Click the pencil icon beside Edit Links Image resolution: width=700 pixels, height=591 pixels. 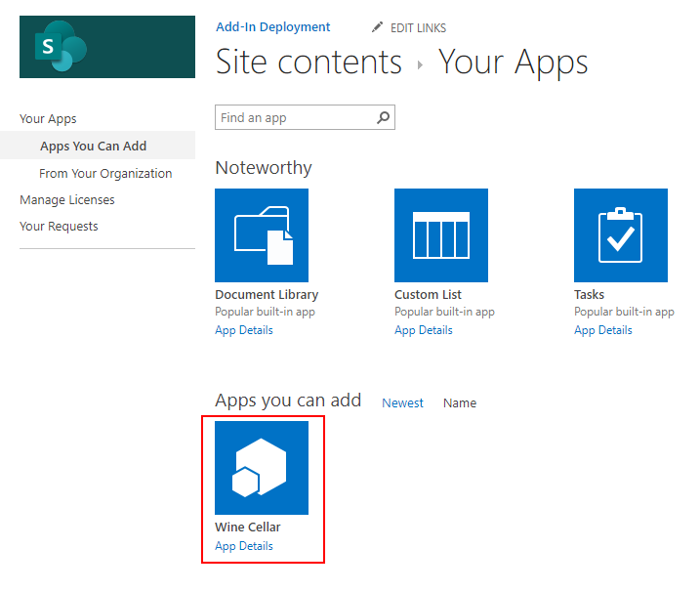point(378,27)
